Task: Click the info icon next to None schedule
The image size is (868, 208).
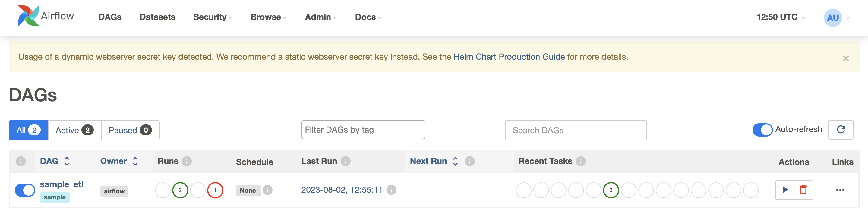Action: pyautogui.click(x=267, y=190)
